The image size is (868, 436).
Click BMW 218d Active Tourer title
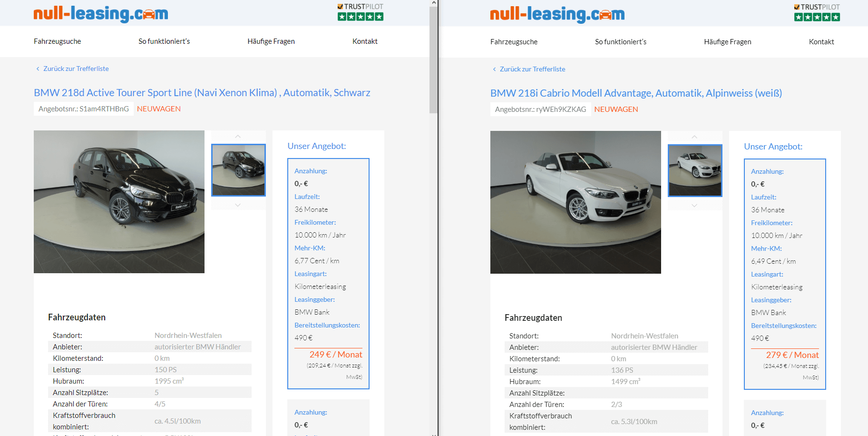tap(202, 93)
